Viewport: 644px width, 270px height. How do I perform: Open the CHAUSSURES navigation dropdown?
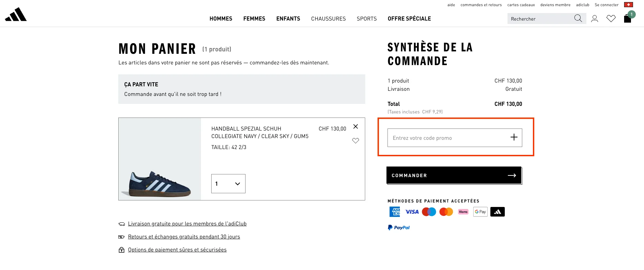pos(328,19)
